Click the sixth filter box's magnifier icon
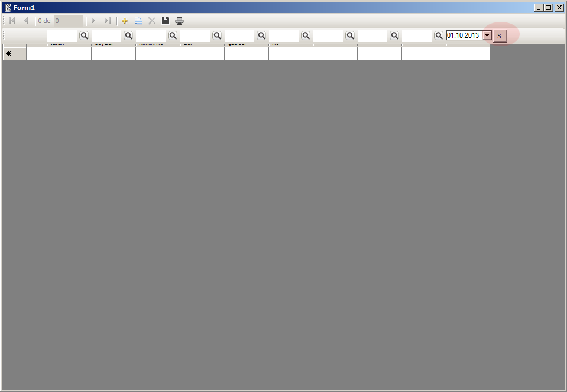 (x=306, y=35)
